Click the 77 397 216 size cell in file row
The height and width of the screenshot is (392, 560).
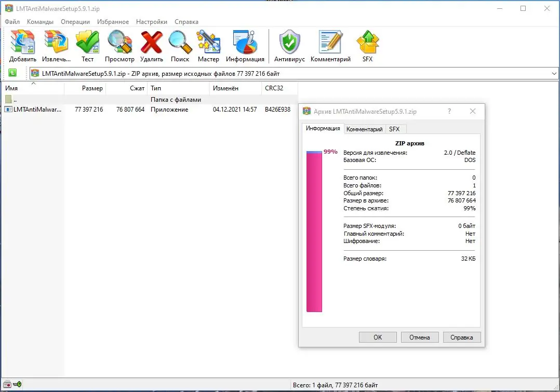[89, 110]
